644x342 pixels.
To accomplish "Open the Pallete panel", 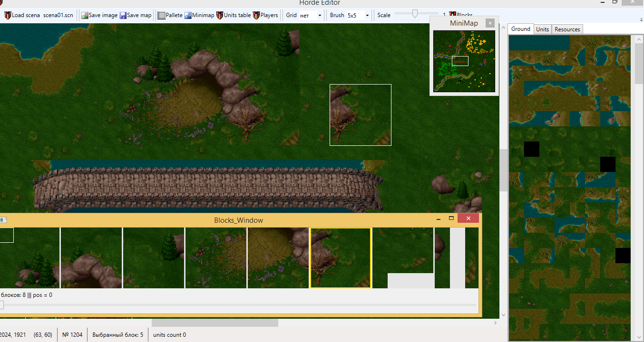I will pos(170,15).
